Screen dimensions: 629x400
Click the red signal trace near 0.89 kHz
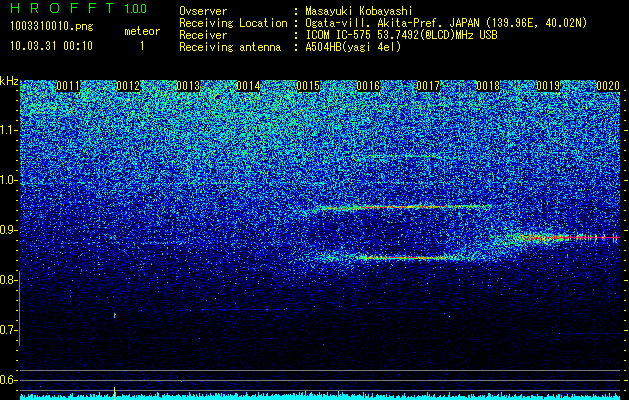point(562,238)
